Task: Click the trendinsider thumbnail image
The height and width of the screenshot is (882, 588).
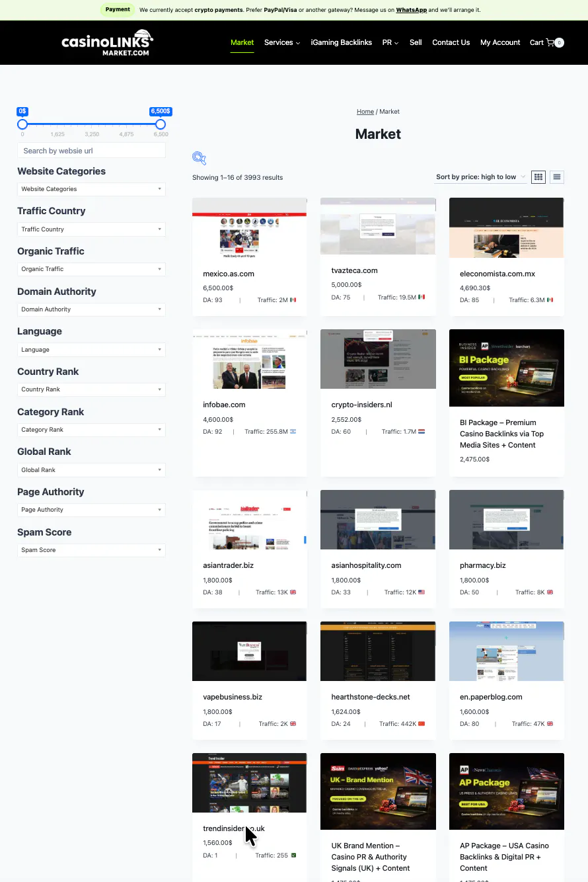Action: point(249,783)
